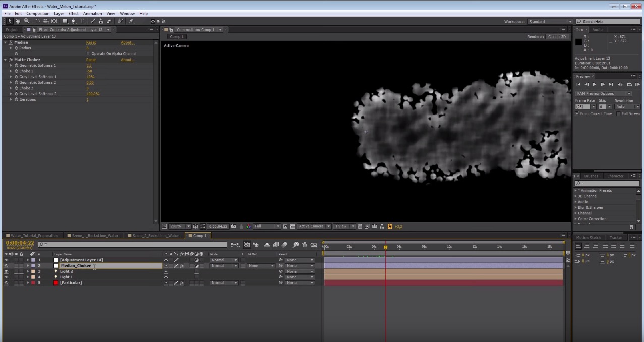Open the About link for Matte Choker
The height and width of the screenshot is (342, 644).
pos(127,59)
